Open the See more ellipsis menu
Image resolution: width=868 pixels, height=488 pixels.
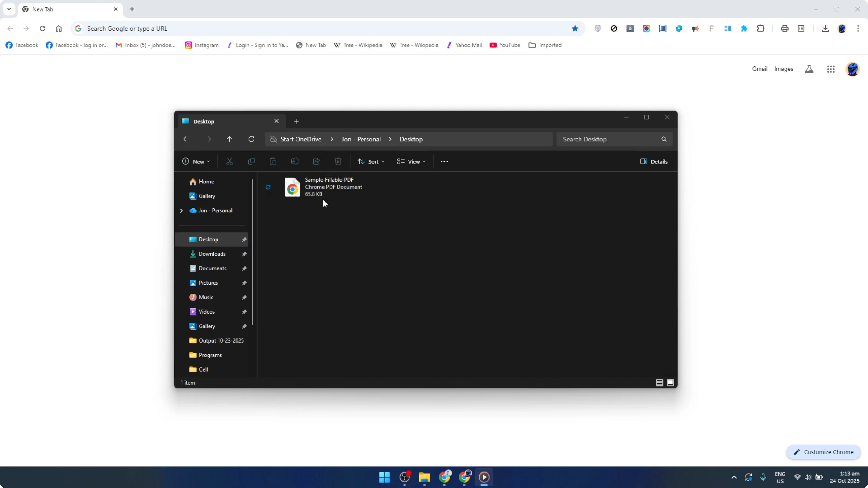pyautogui.click(x=444, y=161)
